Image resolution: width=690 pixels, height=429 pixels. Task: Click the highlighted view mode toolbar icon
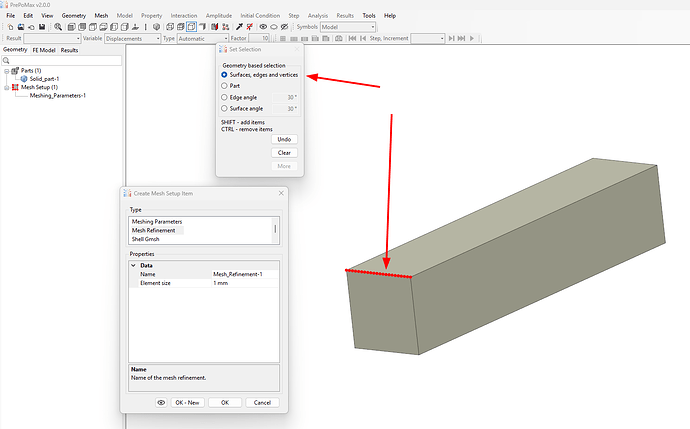(x=191, y=27)
